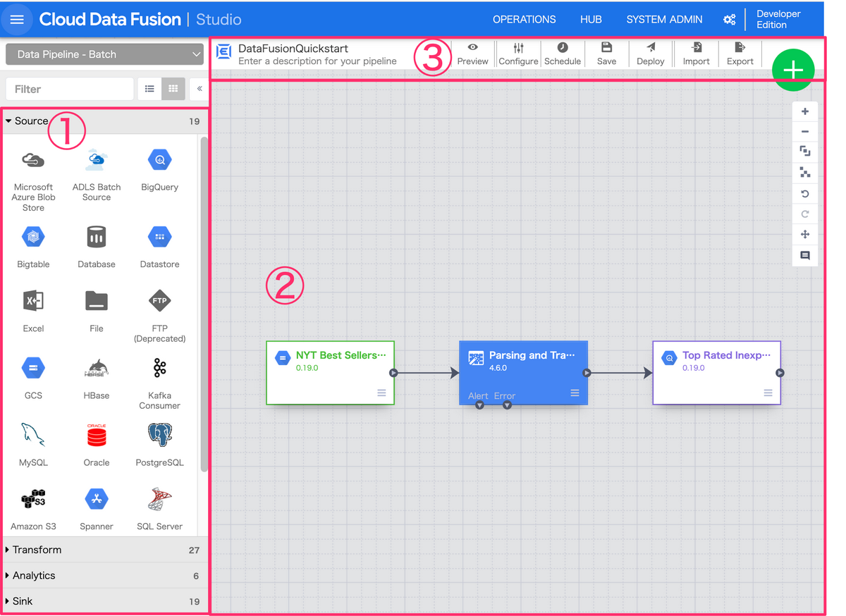The image size is (846, 616).
Task: Add the Bigtable source plugin
Action: (x=33, y=247)
